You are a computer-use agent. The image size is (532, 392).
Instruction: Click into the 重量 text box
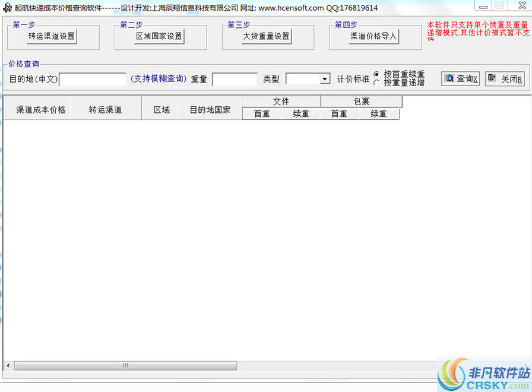(235, 79)
